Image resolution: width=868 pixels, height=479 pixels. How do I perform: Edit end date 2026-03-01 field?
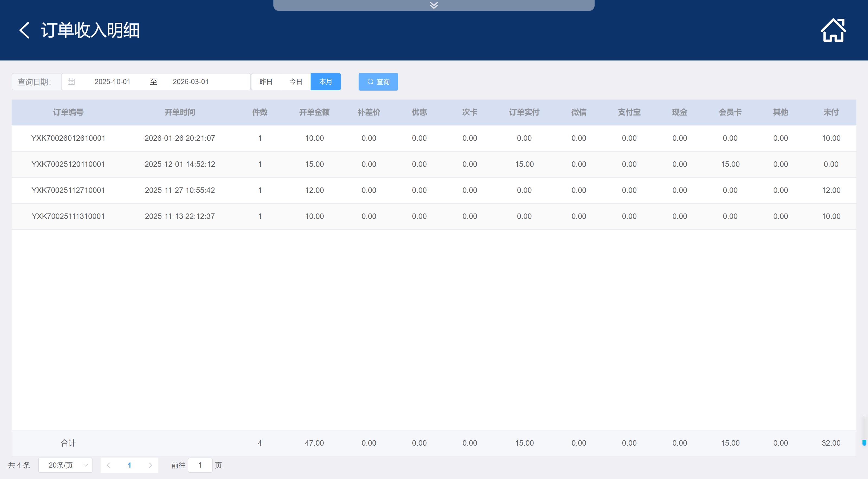point(190,82)
